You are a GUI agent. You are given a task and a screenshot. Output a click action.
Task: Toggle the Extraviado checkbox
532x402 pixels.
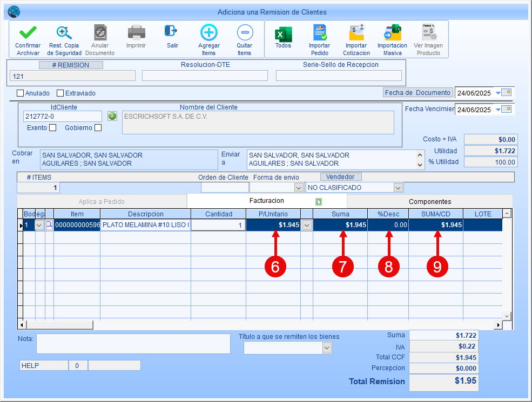[x=60, y=93]
